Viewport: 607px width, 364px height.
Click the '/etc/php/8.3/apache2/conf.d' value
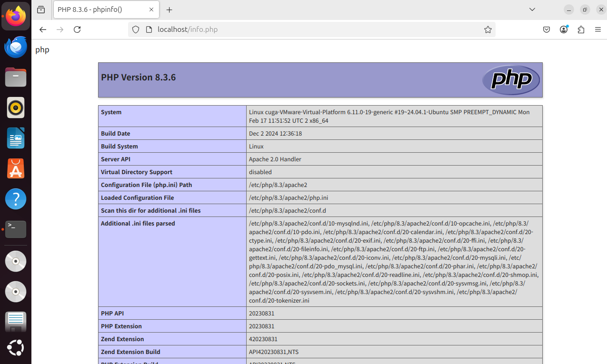pos(287,211)
